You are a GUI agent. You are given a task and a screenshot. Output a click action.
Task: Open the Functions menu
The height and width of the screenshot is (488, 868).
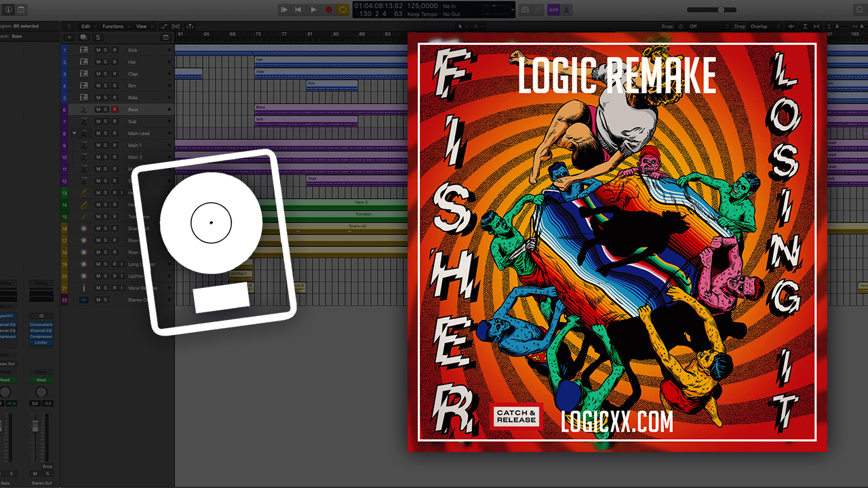pyautogui.click(x=115, y=26)
